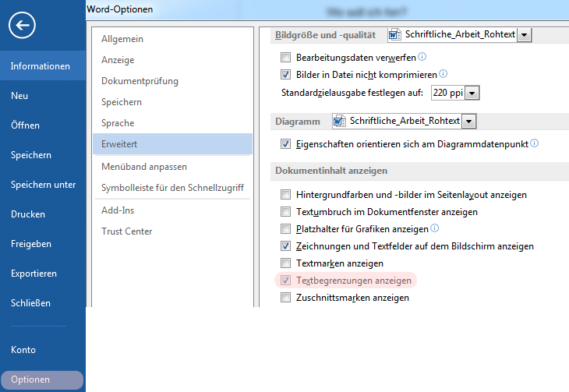Click the back arrow button
The image size is (569, 392).
point(23,26)
